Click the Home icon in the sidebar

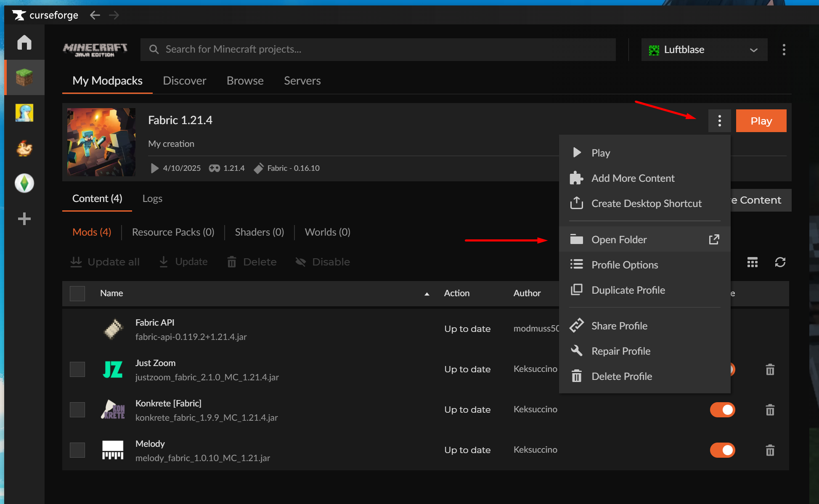(24, 42)
